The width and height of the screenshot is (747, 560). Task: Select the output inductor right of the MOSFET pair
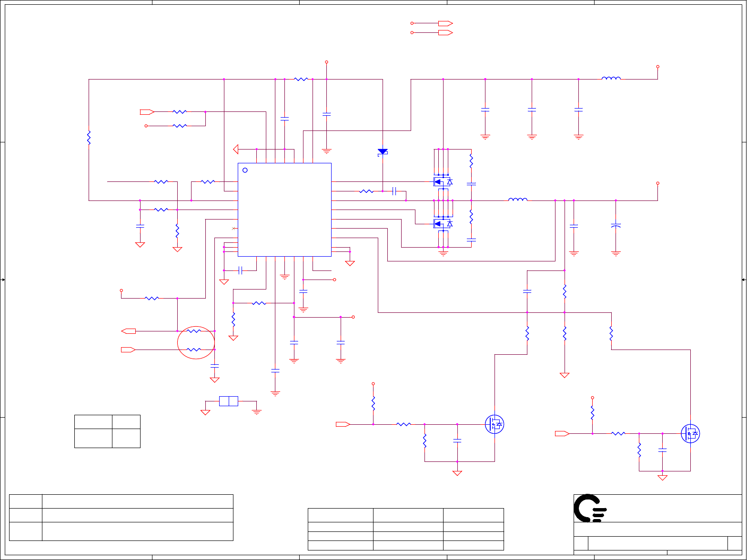pyautogui.click(x=518, y=200)
